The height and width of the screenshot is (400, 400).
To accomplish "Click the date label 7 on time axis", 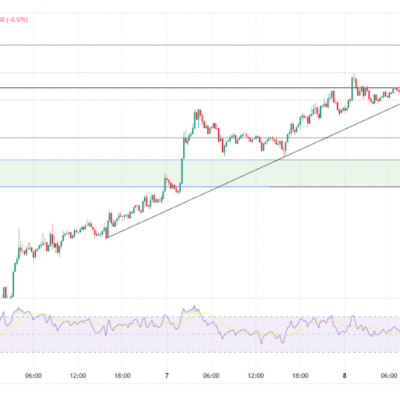I will pos(167,376).
